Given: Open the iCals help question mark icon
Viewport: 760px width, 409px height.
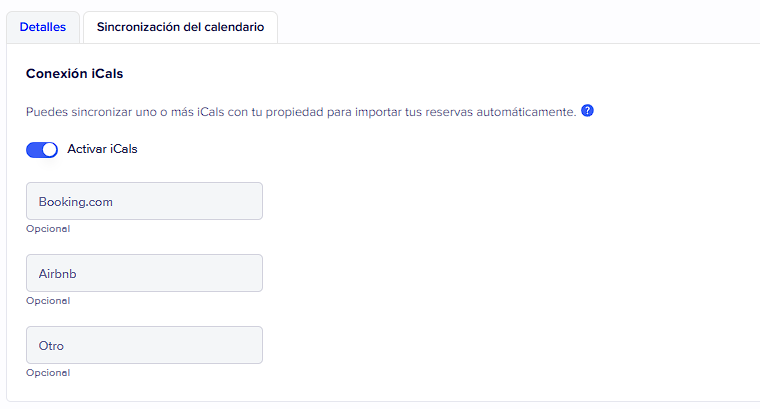Looking at the screenshot, I should coord(587,111).
